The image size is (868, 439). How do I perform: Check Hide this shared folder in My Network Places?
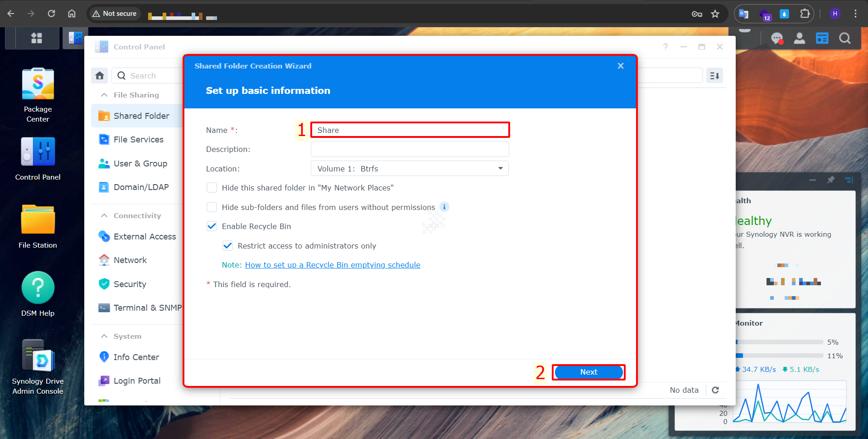click(x=212, y=188)
